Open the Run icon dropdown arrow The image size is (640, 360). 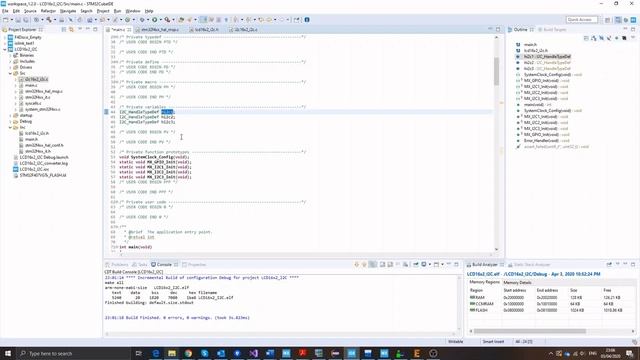160,20
